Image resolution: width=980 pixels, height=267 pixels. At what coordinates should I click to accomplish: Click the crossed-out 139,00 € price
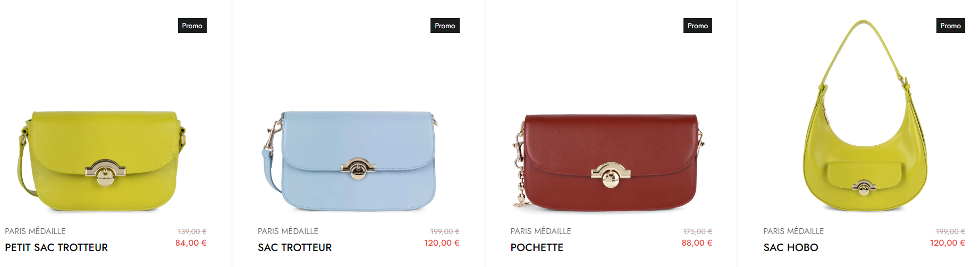tap(192, 231)
